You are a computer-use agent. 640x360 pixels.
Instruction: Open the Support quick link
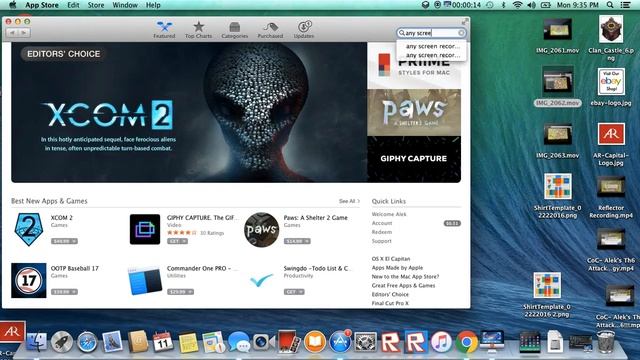click(x=381, y=241)
